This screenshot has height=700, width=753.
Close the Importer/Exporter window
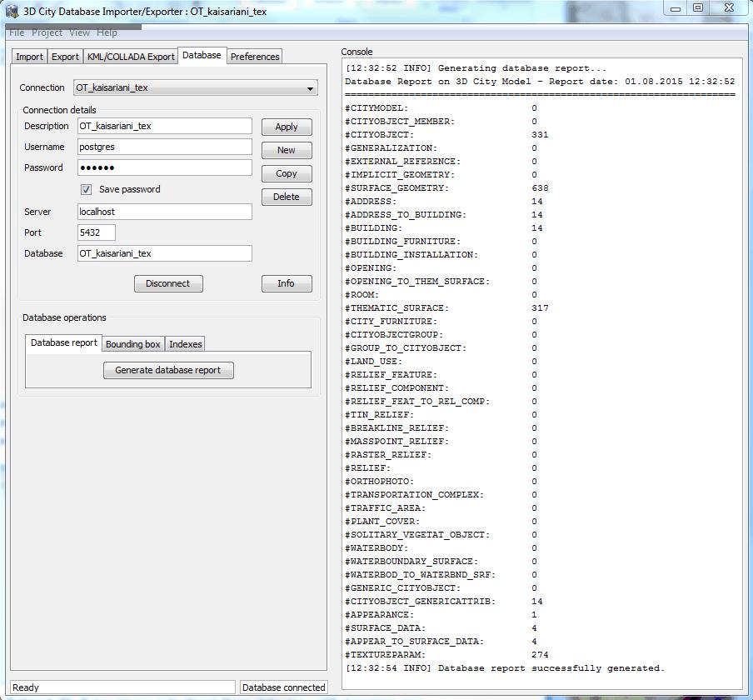730,8
